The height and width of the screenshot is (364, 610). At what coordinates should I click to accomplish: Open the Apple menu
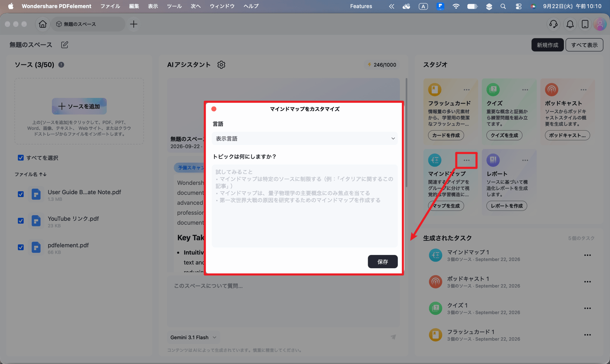tap(11, 6)
